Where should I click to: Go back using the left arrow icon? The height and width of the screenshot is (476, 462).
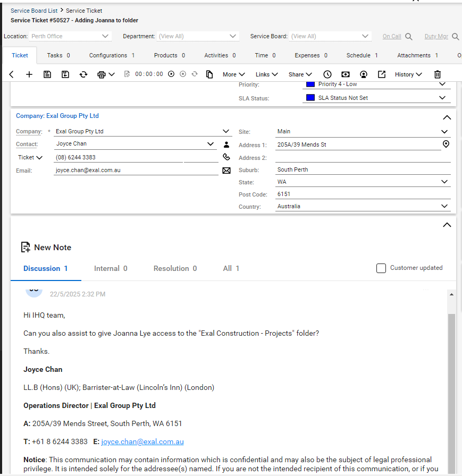12,74
